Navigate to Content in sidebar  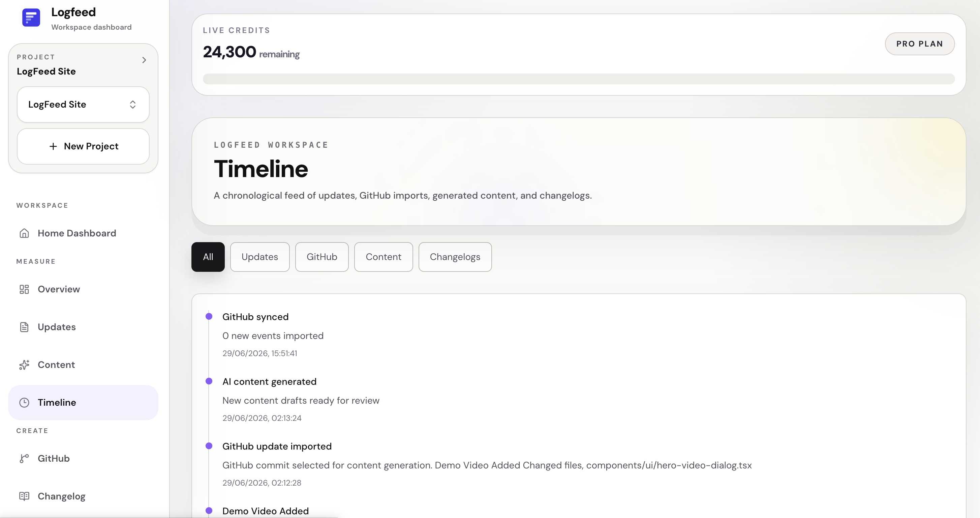pyautogui.click(x=83, y=365)
